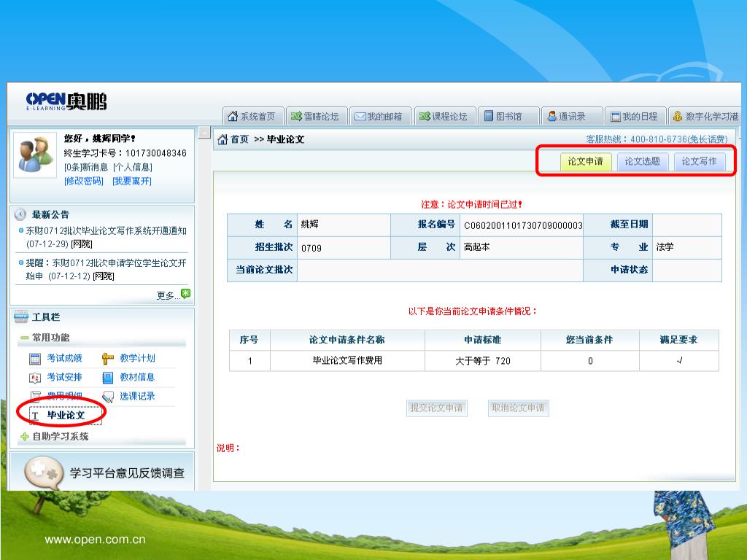This screenshot has width=747, height=560.
Task: Click the student avatar picture
Action: (x=35, y=155)
